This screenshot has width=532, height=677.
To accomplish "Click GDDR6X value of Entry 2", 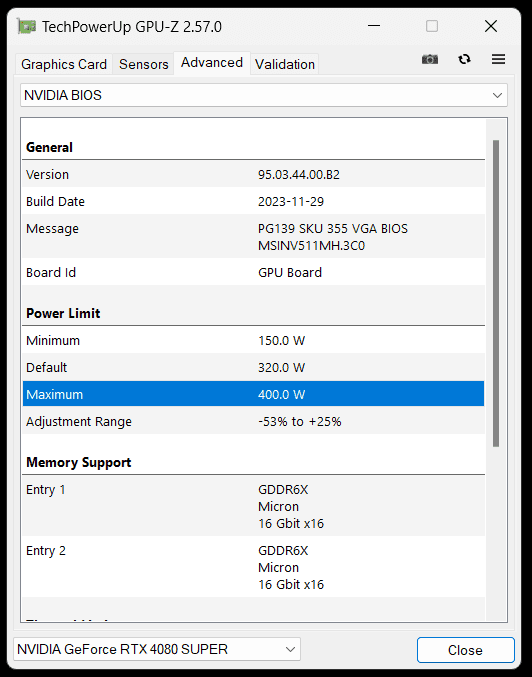I will [283, 550].
